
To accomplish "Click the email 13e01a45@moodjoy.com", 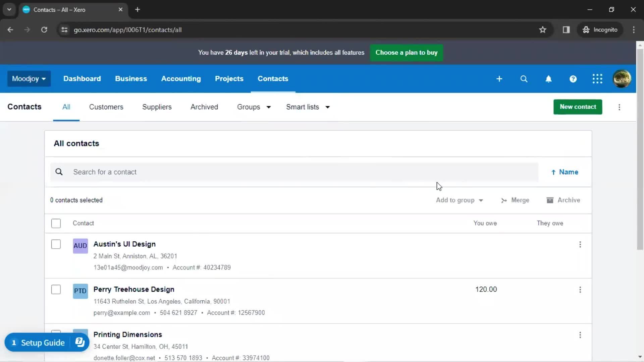I will click(x=128, y=267).
